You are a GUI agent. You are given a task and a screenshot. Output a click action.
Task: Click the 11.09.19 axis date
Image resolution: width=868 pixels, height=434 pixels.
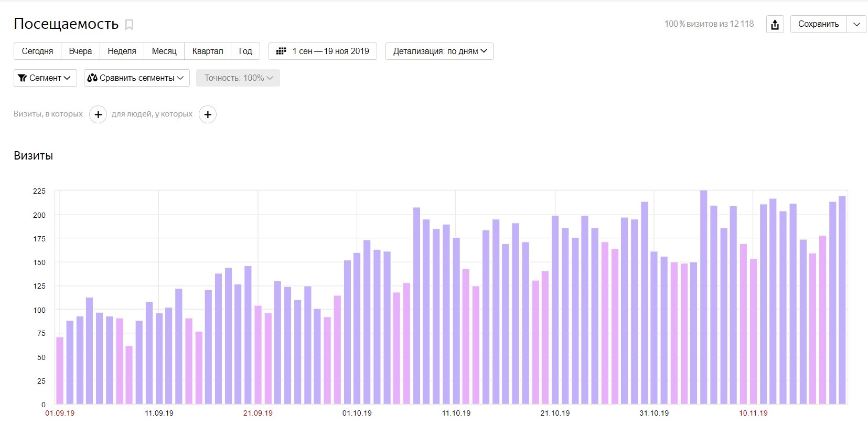pos(159,413)
